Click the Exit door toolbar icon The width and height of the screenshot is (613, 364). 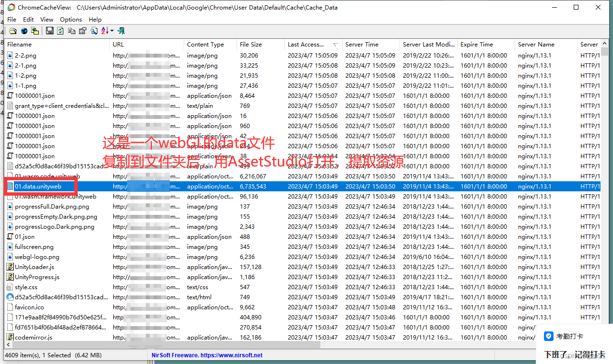coord(121,31)
